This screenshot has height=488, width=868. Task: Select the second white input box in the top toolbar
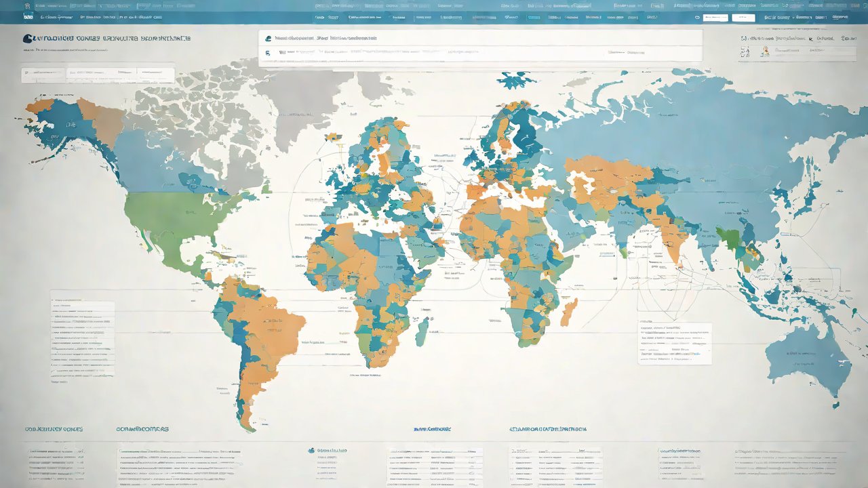[743, 16]
